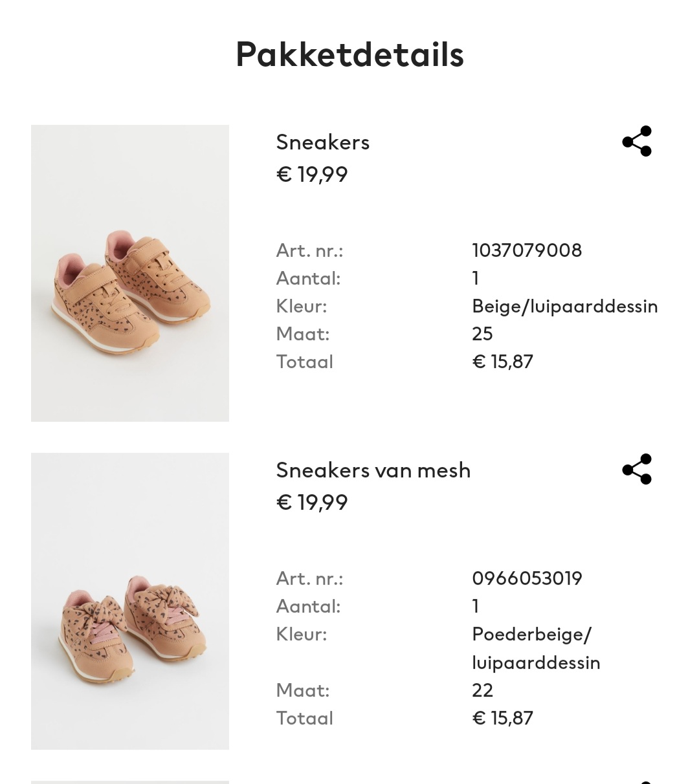Select article number 0966053019
Viewport: 699px width, 784px height.
pos(527,578)
